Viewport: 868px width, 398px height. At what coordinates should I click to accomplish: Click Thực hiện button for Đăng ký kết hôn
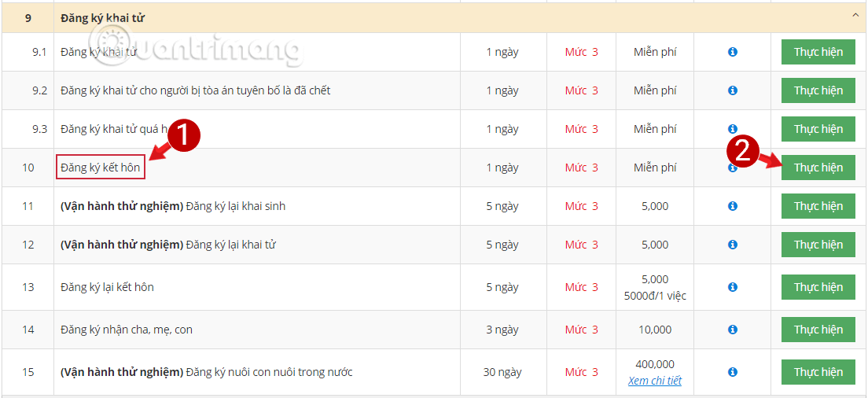click(x=818, y=168)
